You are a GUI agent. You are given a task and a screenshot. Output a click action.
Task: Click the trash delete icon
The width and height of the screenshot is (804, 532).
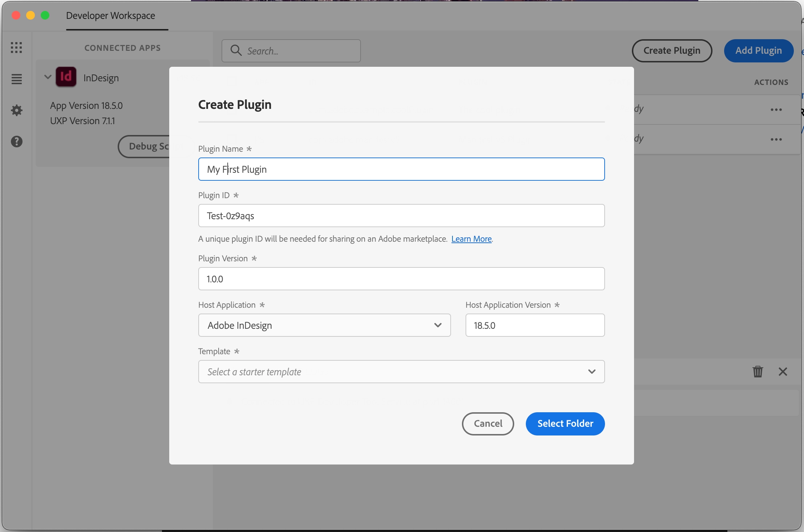click(x=758, y=372)
